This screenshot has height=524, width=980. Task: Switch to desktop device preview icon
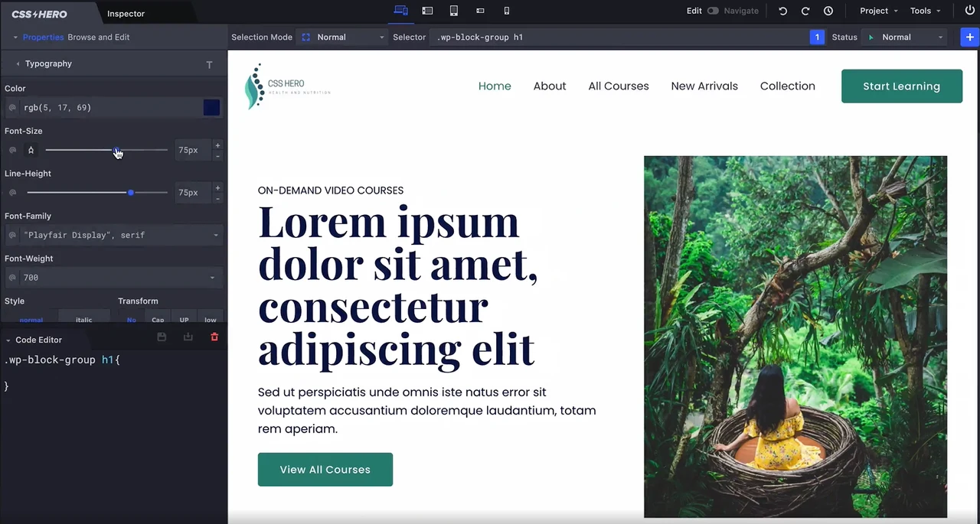pyautogui.click(x=400, y=11)
